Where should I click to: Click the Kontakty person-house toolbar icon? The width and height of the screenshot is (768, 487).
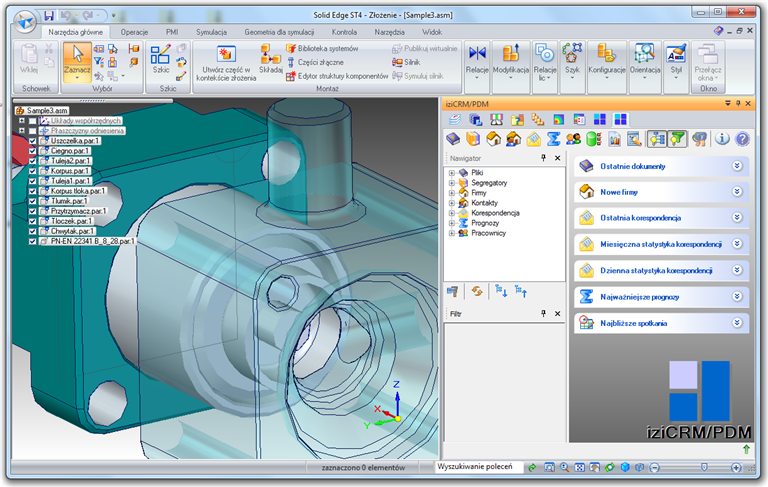coord(513,139)
